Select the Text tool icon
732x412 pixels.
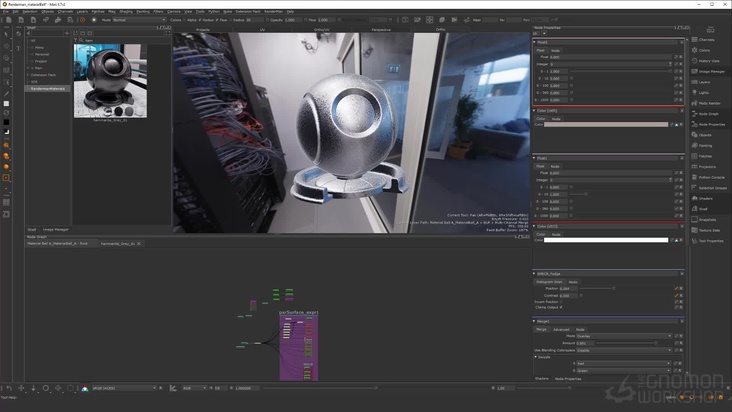(x=18, y=48)
